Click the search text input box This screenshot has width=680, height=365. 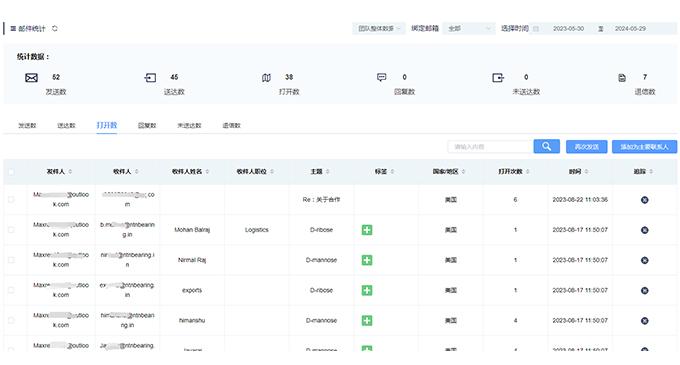[490, 147]
